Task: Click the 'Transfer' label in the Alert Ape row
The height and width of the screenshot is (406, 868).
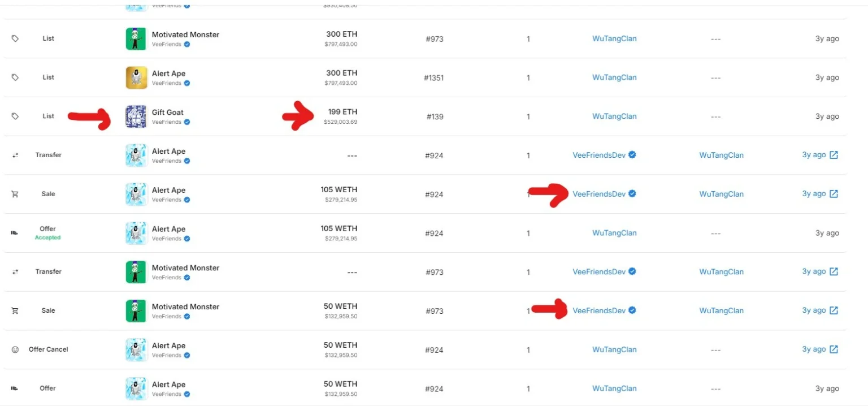Action: point(49,155)
